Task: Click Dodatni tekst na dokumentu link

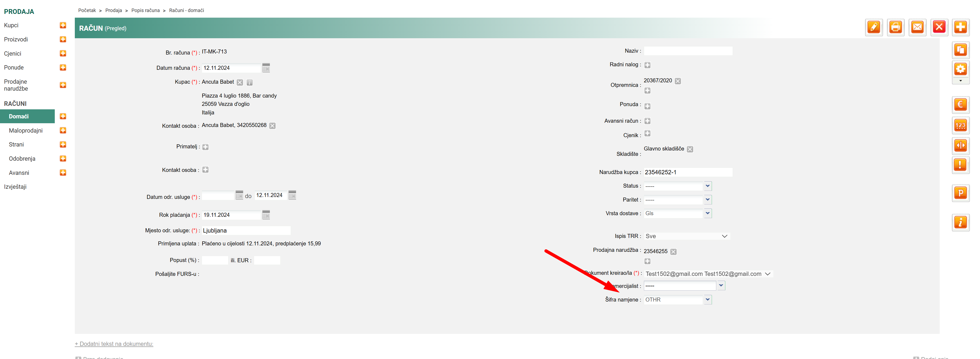Action: click(x=114, y=344)
